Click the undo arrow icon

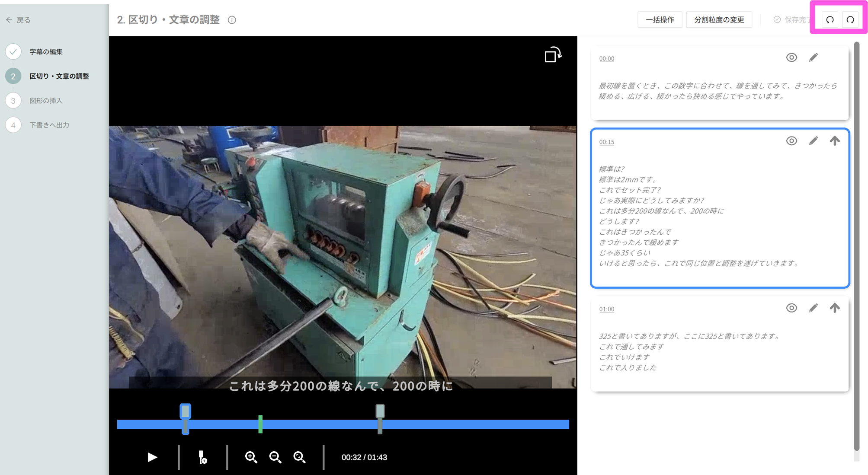point(830,20)
